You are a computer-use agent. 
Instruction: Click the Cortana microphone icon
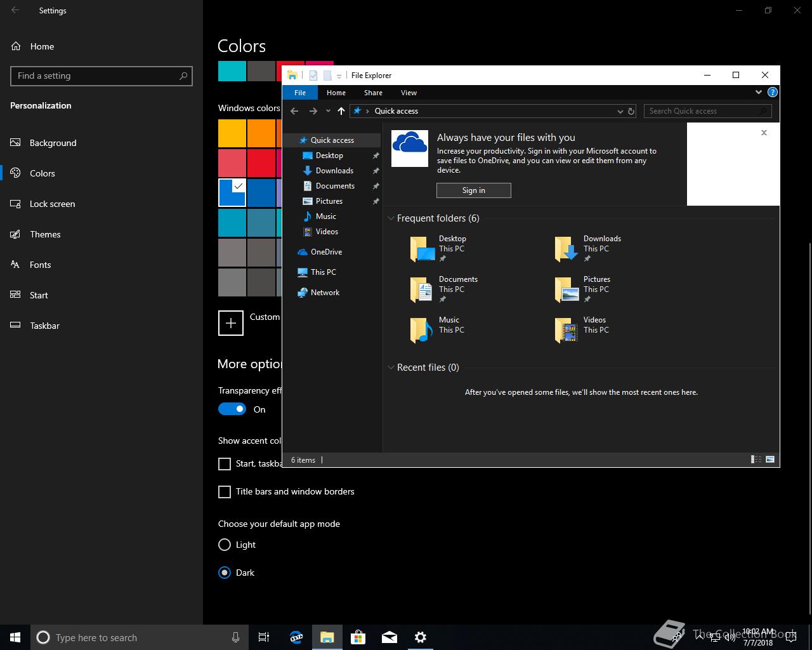pos(235,637)
